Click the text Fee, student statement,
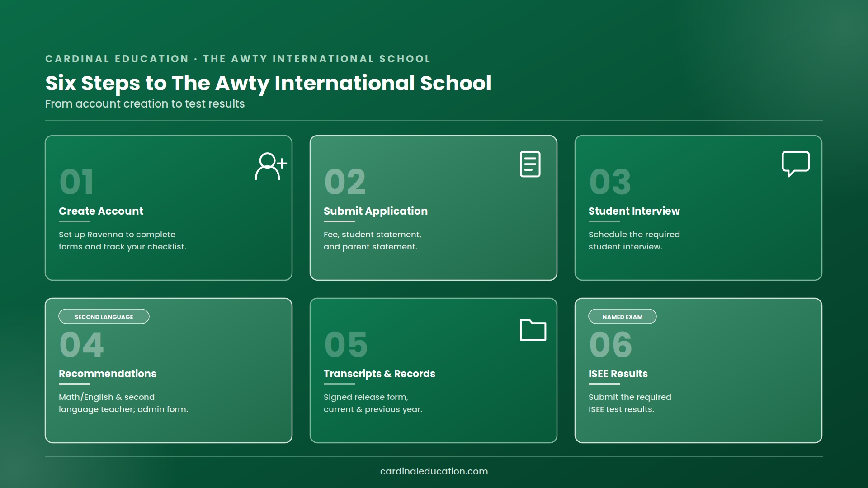868x488 pixels. [373, 235]
